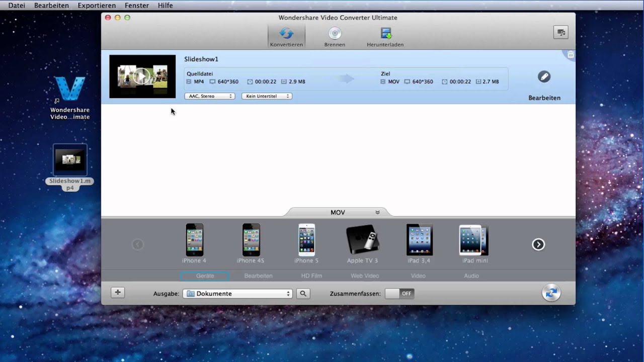
Task: Click the Ziel MOV format label
Action: pyautogui.click(x=393, y=81)
